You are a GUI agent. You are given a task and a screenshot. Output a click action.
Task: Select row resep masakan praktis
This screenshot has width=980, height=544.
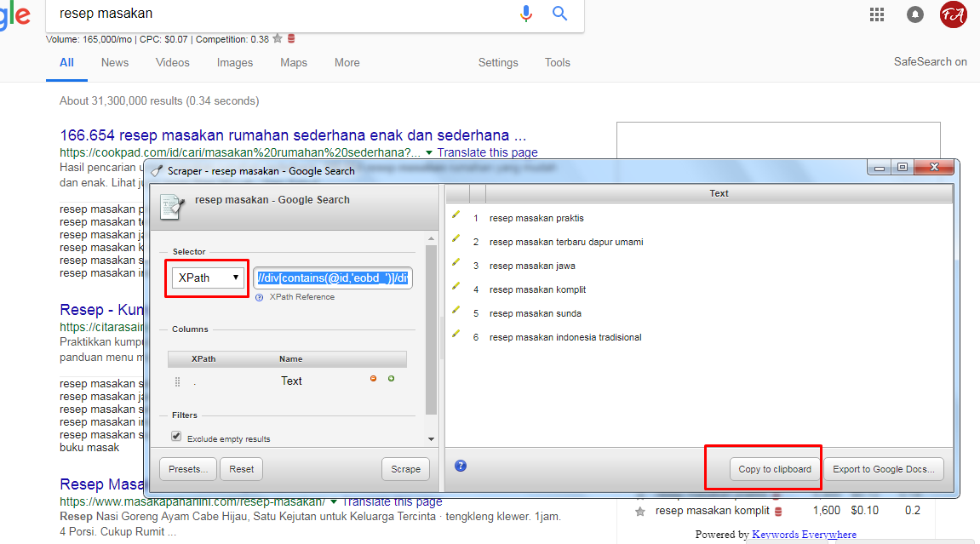click(x=699, y=218)
